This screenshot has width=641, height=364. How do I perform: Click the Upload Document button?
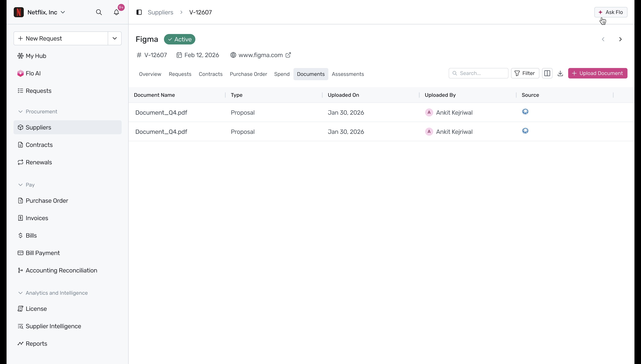(x=597, y=73)
